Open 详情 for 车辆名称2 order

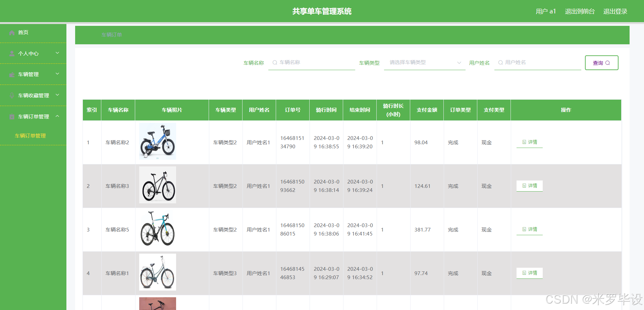(529, 142)
